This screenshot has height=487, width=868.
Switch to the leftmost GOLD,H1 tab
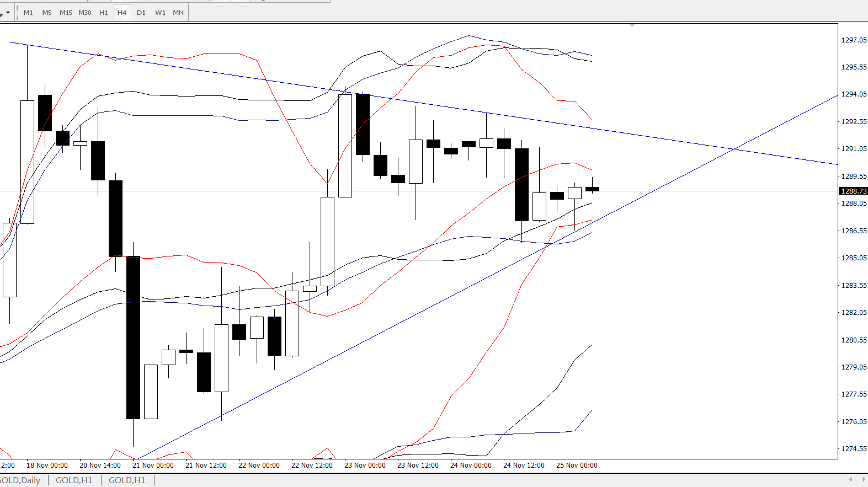point(74,480)
